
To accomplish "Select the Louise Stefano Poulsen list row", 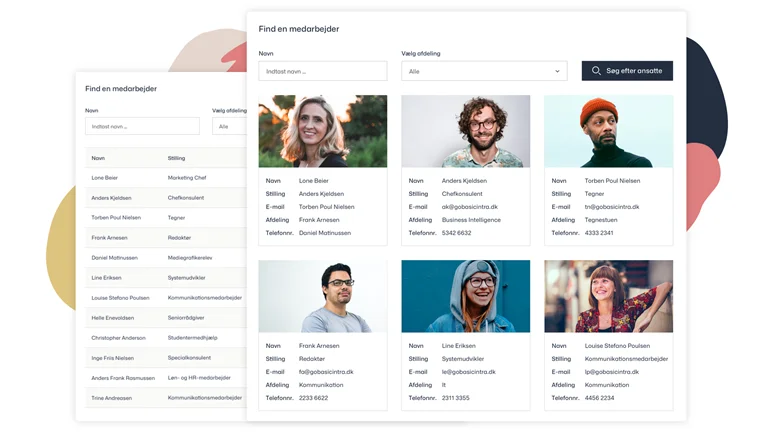I will click(x=166, y=298).
